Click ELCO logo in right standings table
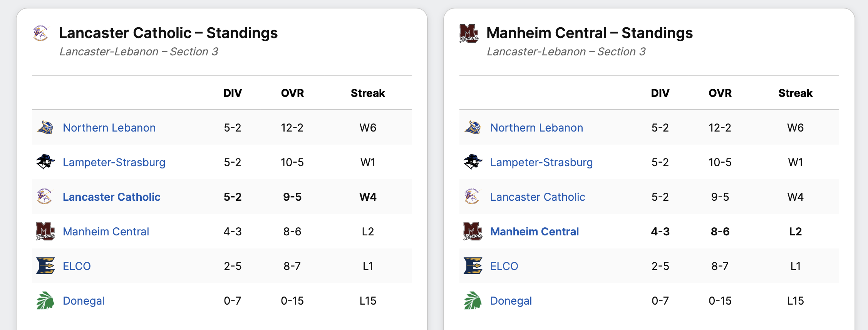Image resolution: width=868 pixels, height=330 pixels. (473, 266)
